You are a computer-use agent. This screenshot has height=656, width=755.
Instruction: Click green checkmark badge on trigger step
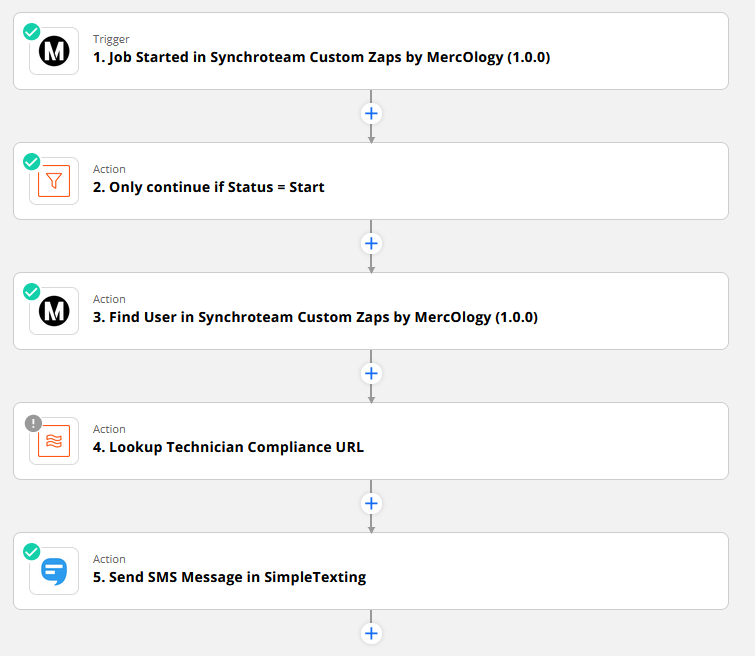tap(32, 32)
